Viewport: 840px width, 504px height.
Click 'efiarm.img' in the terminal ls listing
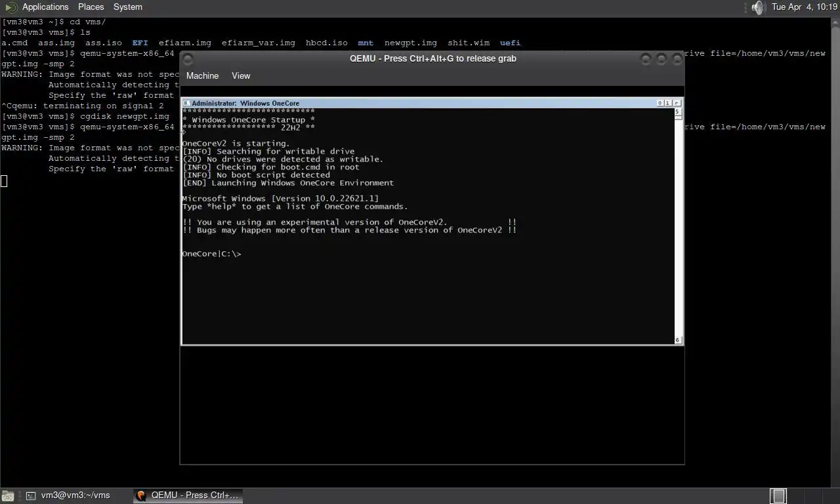184,43
